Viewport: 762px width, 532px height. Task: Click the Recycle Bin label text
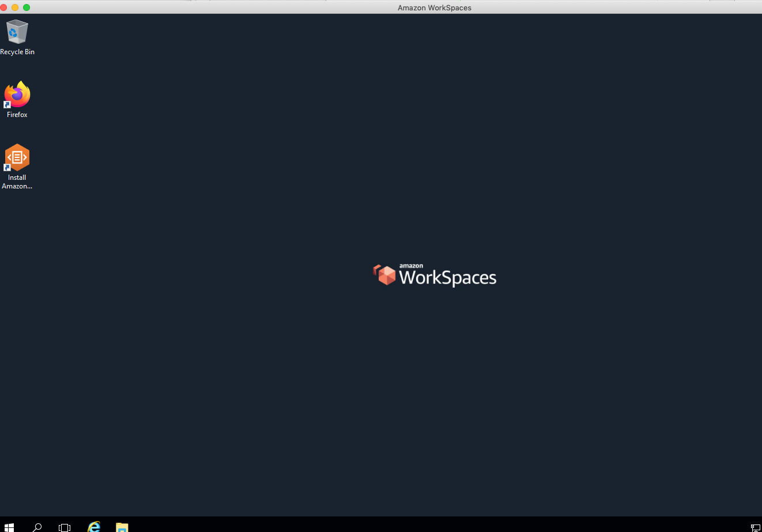point(17,52)
